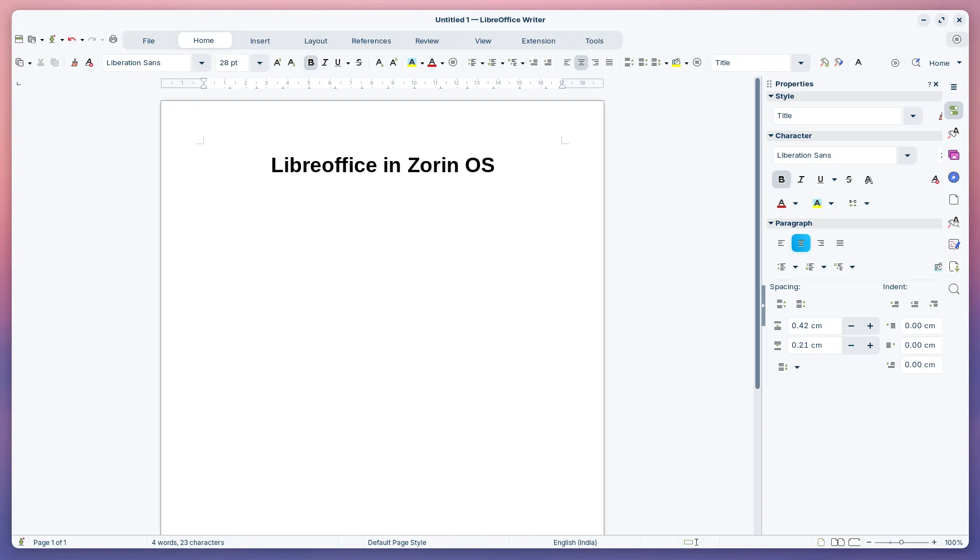Click Clear Direct Formatting icon in the toolbar
980x560 pixels.
(x=89, y=62)
